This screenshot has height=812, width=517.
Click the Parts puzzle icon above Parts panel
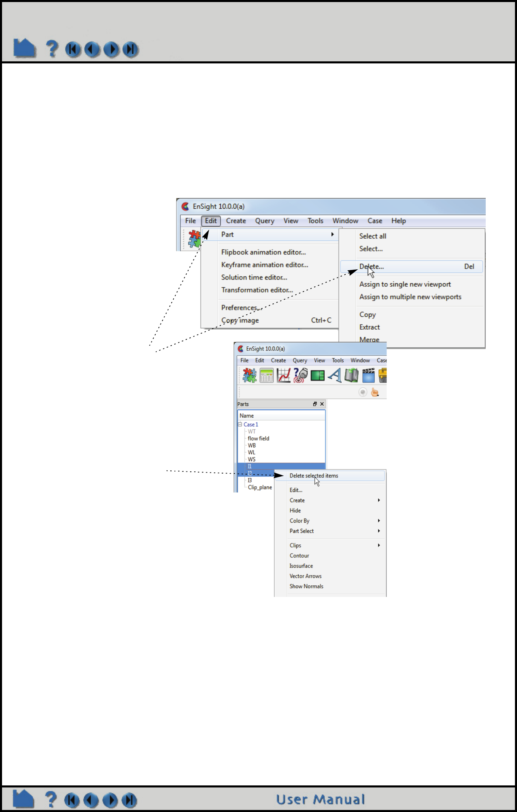coord(250,375)
